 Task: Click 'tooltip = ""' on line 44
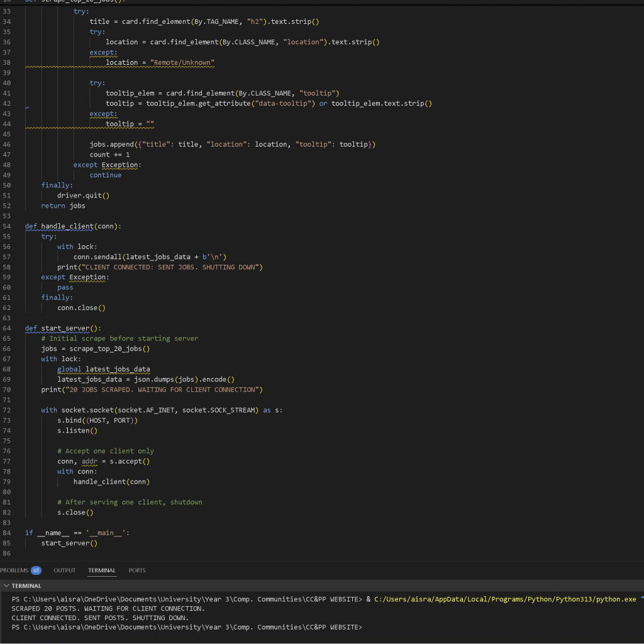(130, 124)
